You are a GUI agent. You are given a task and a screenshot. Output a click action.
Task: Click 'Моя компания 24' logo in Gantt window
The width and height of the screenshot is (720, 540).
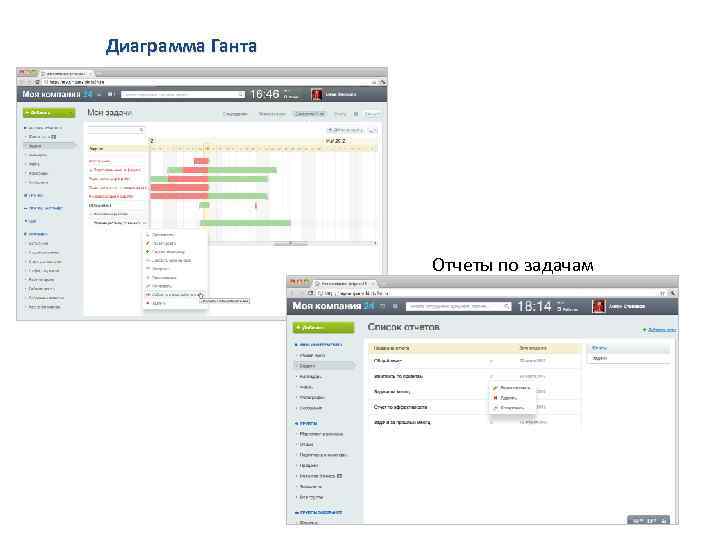pyautogui.click(x=57, y=94)
